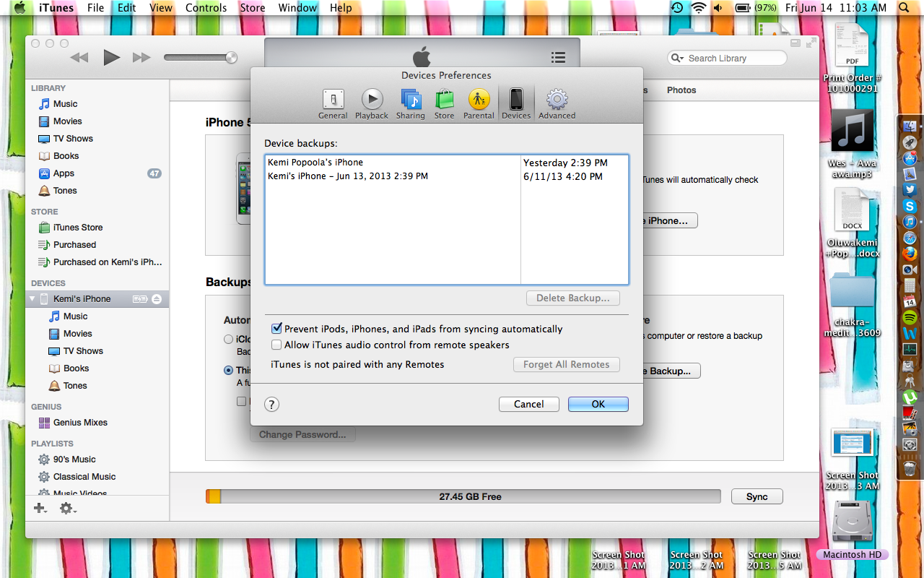Launch Skype from the Dock
This screenshot has height=578, width=924.
point(910,206)
